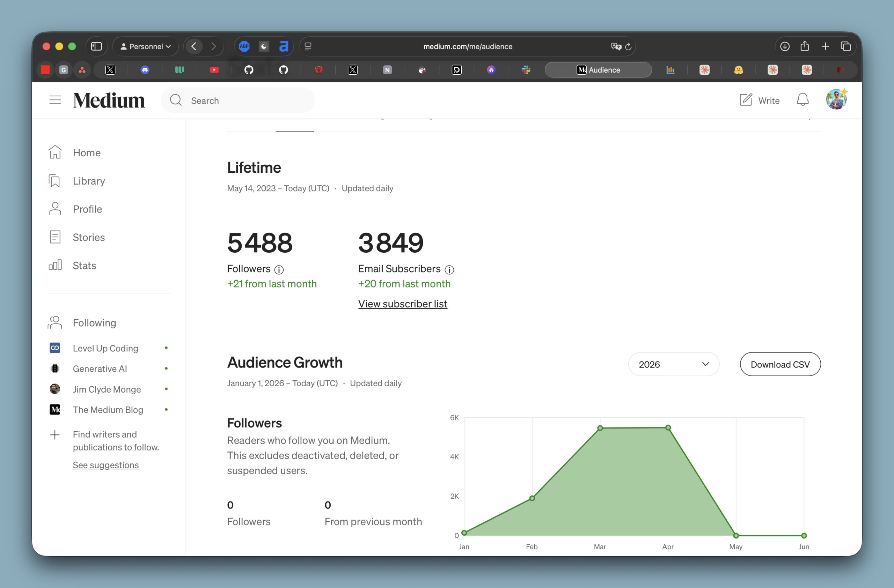Screen dimensions: 894x588
Task: Click the reader view icon in address bar
Action: [308, 46]
